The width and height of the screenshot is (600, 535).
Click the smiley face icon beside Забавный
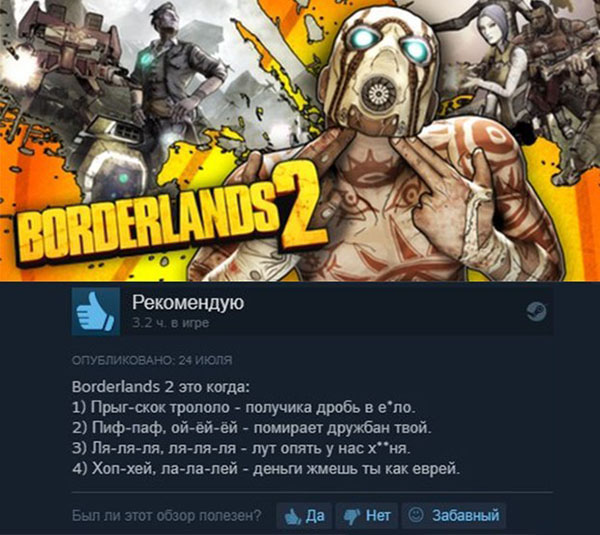pyautogui.click(x=416, y=515)
